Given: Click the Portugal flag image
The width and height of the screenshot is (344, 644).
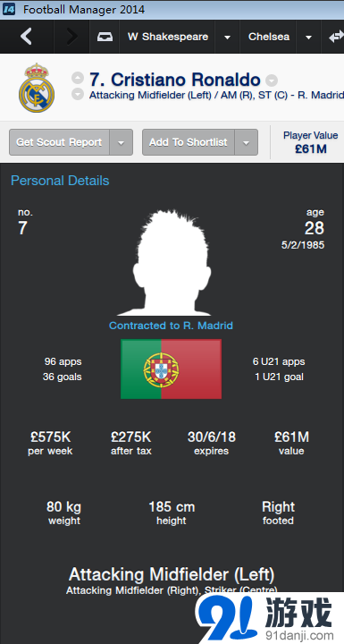Looking at the screenshot, I should coord(172,369).
